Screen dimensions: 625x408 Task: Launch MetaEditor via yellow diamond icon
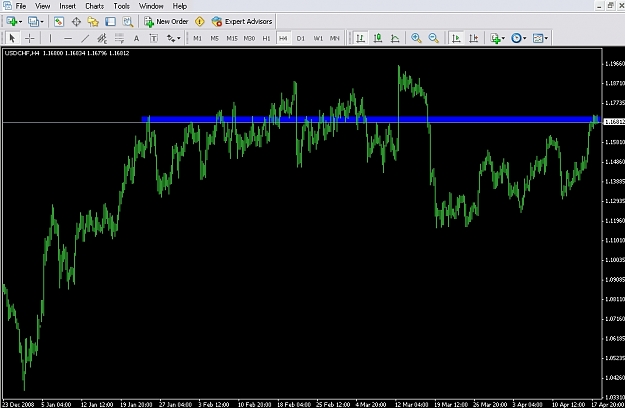tap(200, 22)
